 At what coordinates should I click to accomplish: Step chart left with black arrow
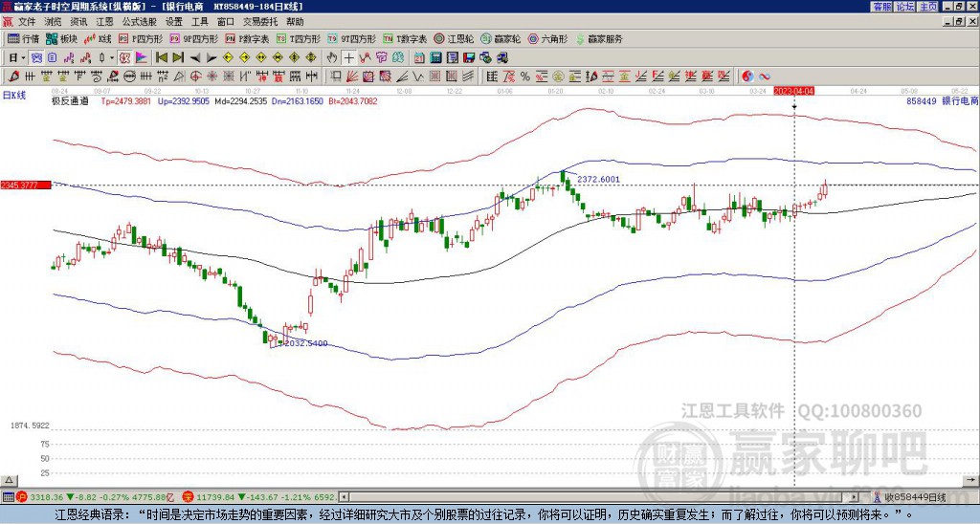point(195,58)
